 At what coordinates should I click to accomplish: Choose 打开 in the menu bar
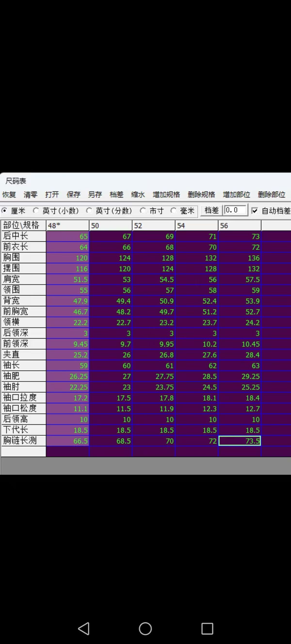tap(52, 195)
